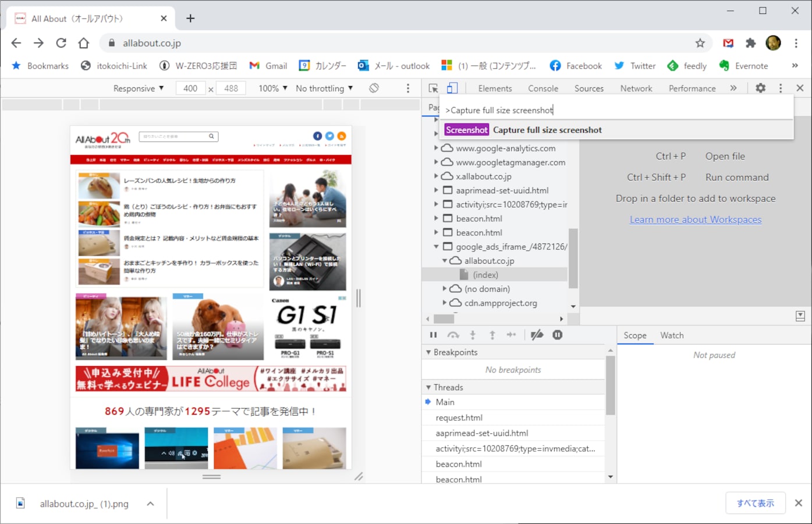Viewport: 812px width, 524px height.
Task: Select the inspect element tool in DevTools
Action: pyautogui.click(x=432, y=87)
